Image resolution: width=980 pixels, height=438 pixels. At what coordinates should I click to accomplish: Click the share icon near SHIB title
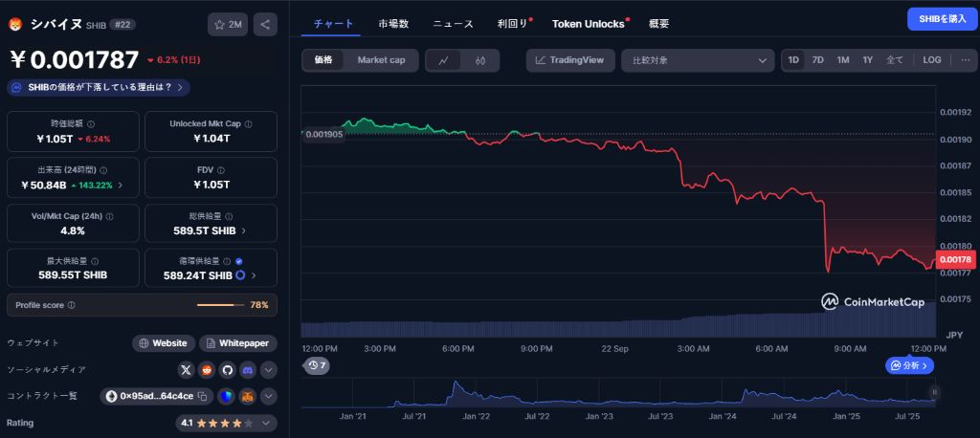(x=265, y=24)
